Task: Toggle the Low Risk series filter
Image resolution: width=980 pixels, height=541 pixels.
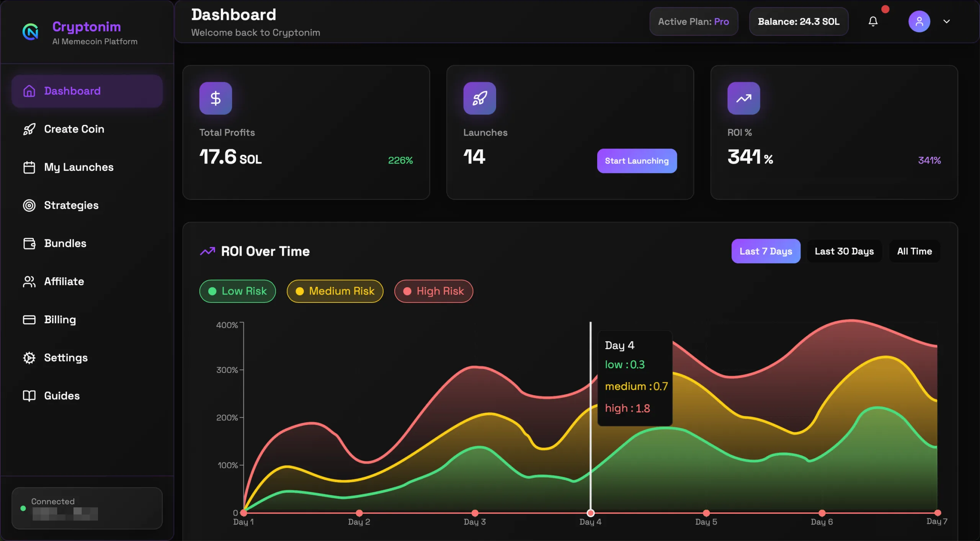Action: point(237,291)
